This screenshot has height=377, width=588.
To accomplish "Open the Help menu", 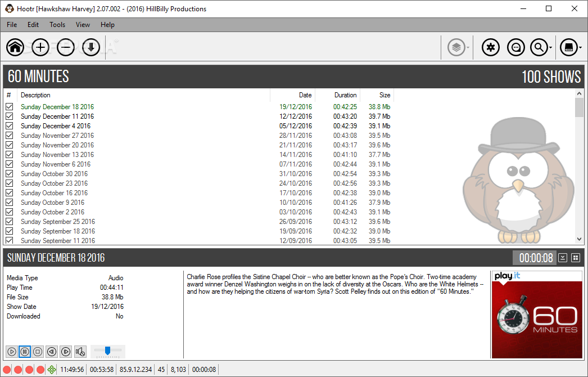I will pos(107,25).
